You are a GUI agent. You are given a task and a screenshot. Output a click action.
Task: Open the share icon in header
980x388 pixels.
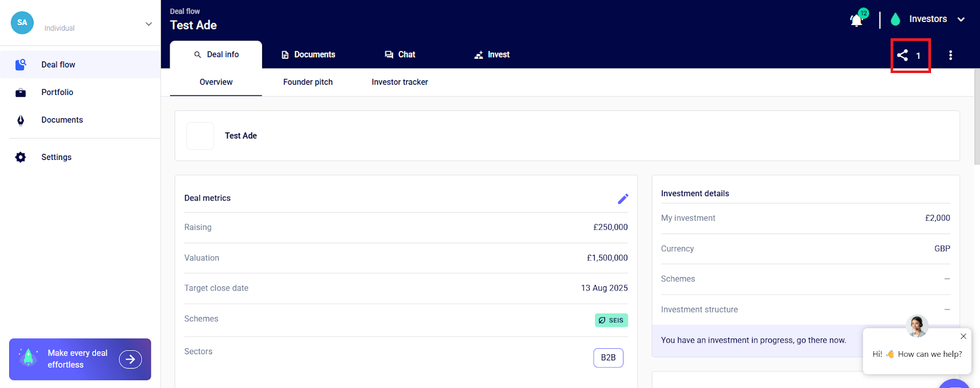903,55
